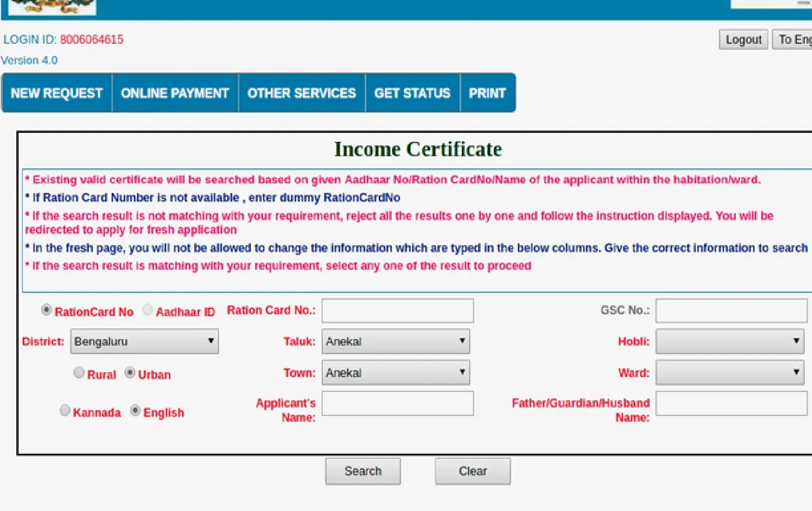This screenshot has width=812, height=511.
Task: Select the Aadhaar ID radio button
Action: click(147, 309)
